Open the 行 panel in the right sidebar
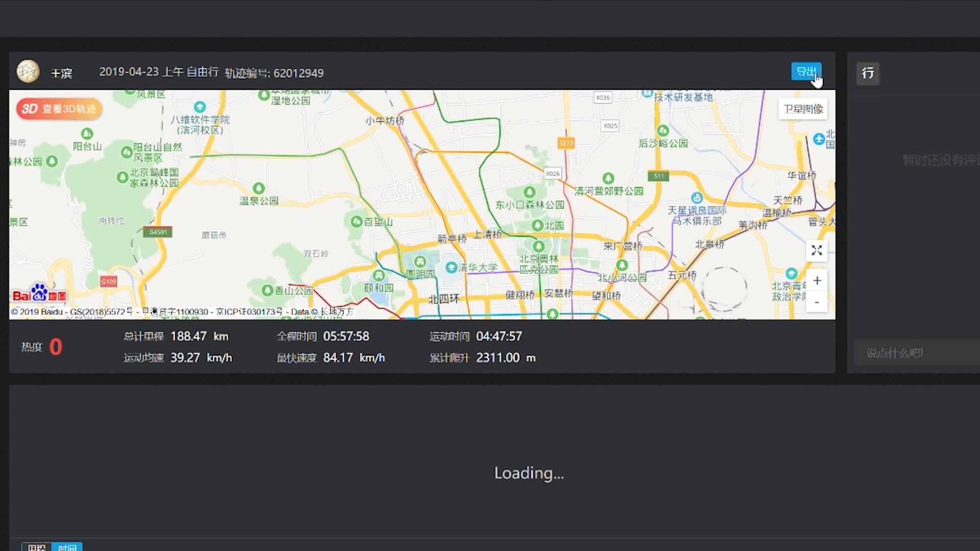The width and height of the screenshot is (980, 551). [868, 73]
